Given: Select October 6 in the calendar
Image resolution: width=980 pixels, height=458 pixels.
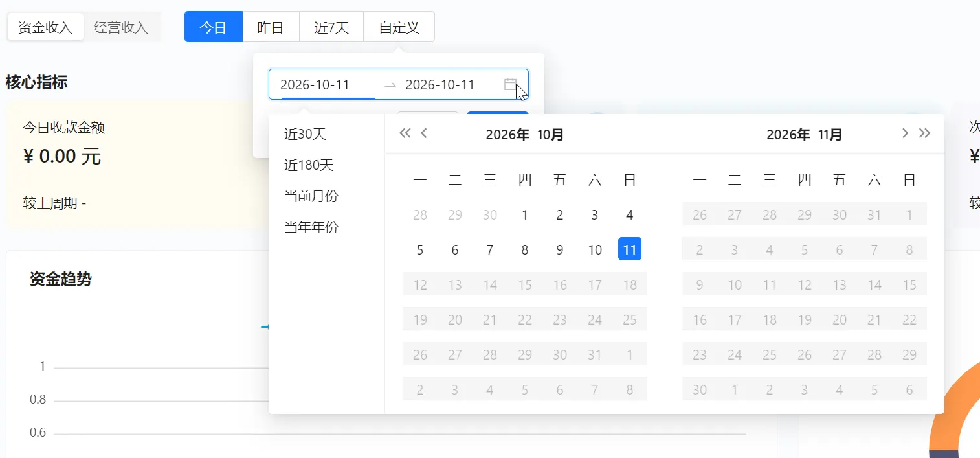Looking at the screenshot, I should 455,250.
